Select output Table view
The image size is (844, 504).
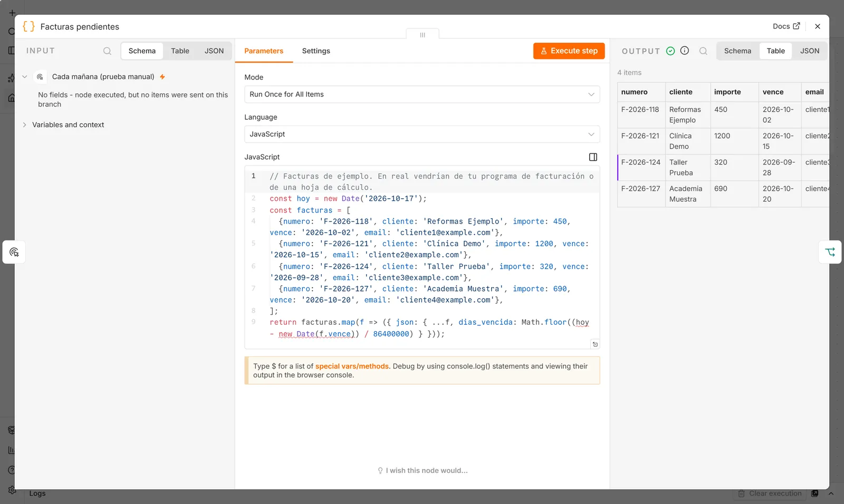pyautogui.click(x=775, y=51)
